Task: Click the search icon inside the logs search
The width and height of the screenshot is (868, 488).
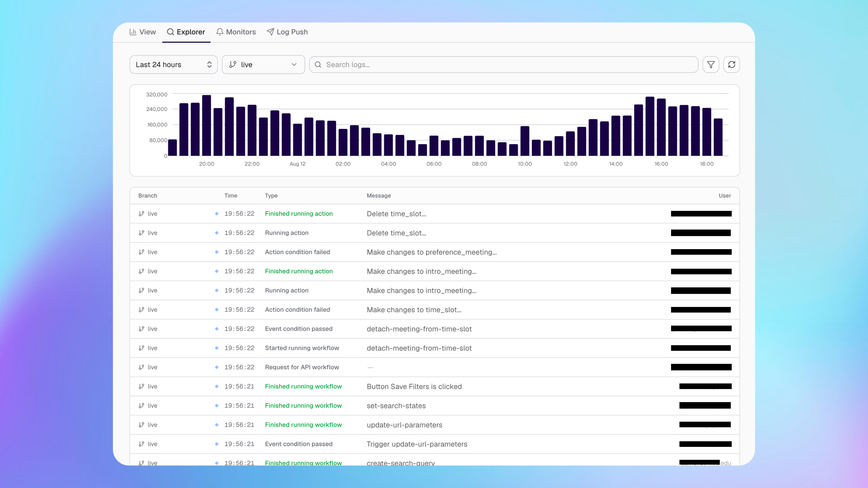Action: (318, 65)
